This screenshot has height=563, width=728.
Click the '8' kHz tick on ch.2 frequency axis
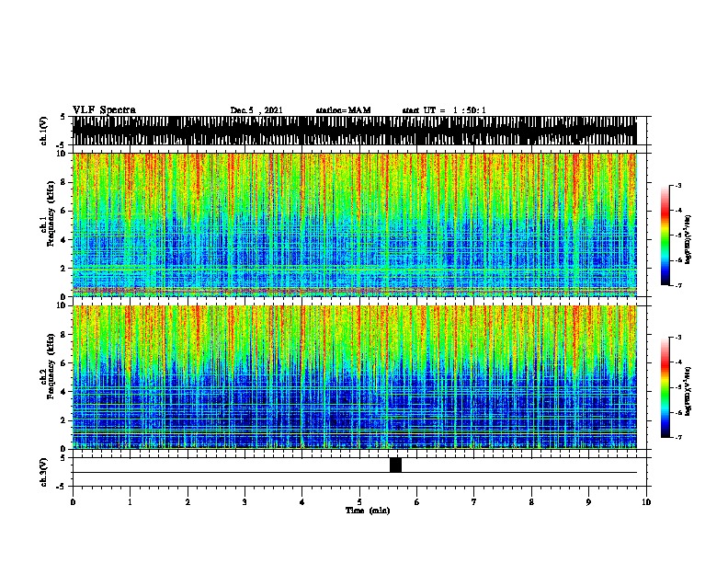click(x=65, y=335)
